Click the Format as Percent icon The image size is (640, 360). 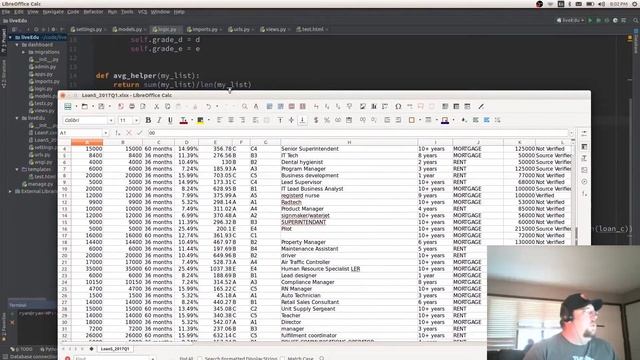click(327, 120)
